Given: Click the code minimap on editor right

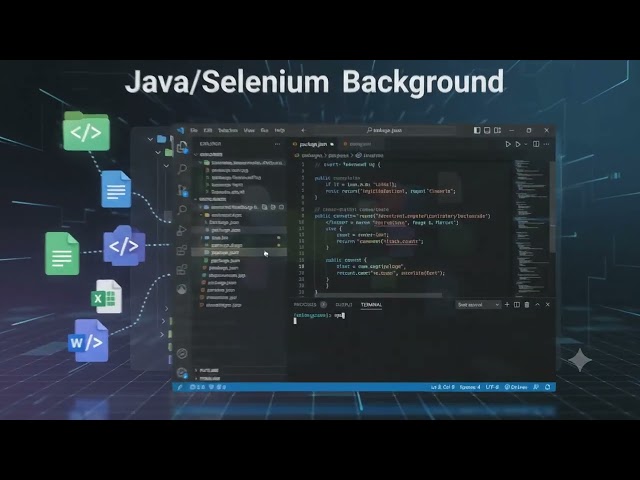Looking at the screenshot, I should click(530, 227).
